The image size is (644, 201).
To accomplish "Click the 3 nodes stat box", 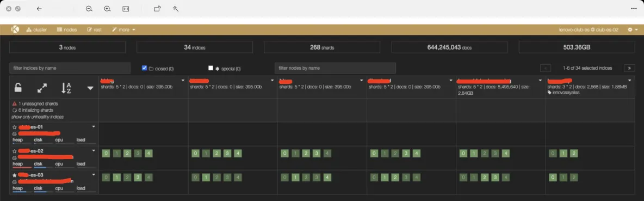I will 67,47.
